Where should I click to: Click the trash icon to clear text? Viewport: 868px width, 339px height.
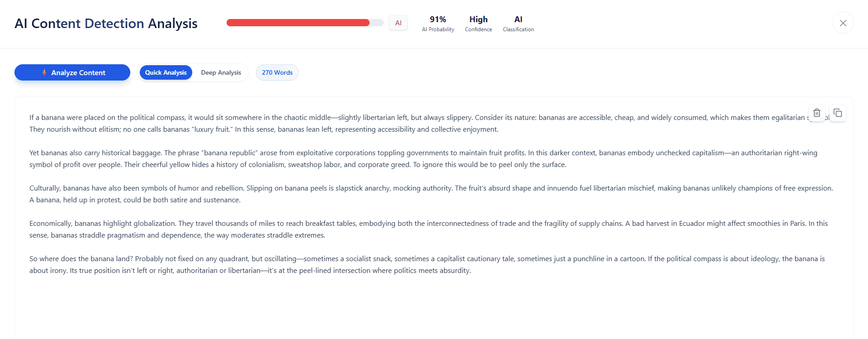click(816, 113)
